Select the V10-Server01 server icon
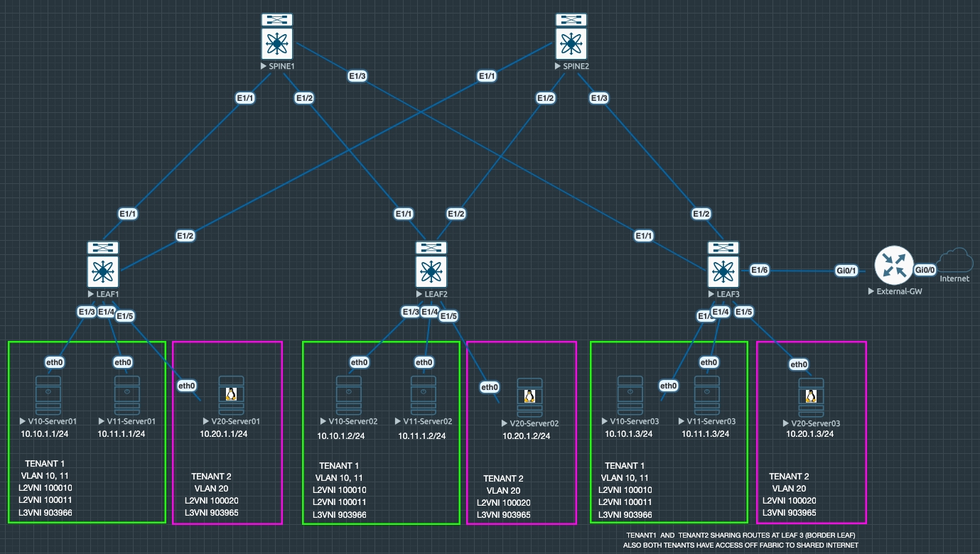The height and width of the screenshot is (554, 980). (48, 396)
